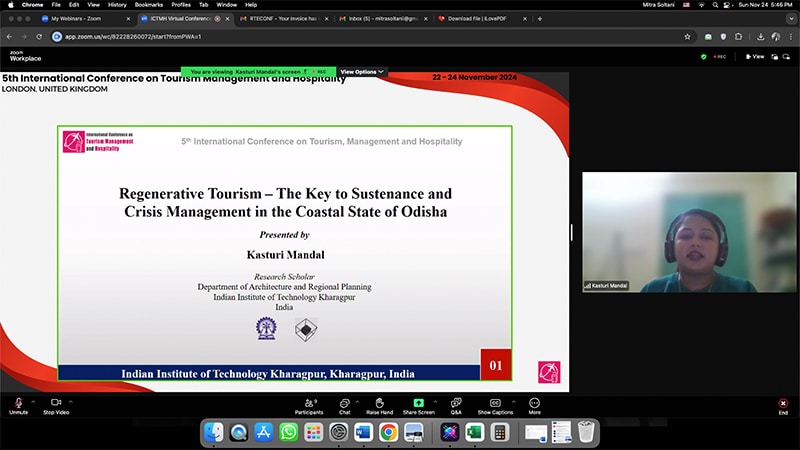
Task: Unmute the microphone in Zoom toolbar
Action: pyautogui.click(x=18, y=402)
